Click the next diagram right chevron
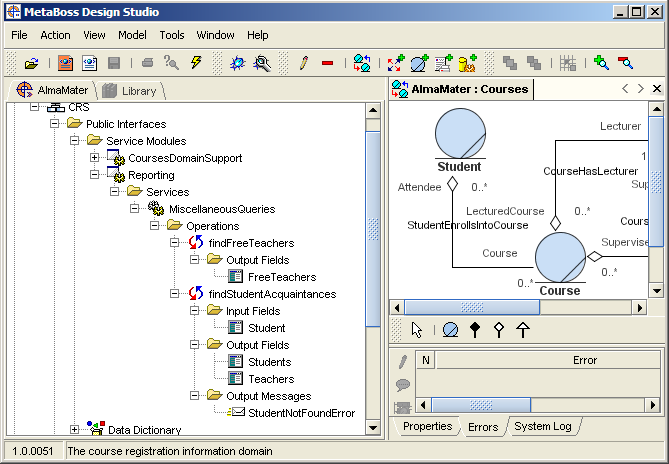Screen dimensions: 669x464 coord(640,89)
